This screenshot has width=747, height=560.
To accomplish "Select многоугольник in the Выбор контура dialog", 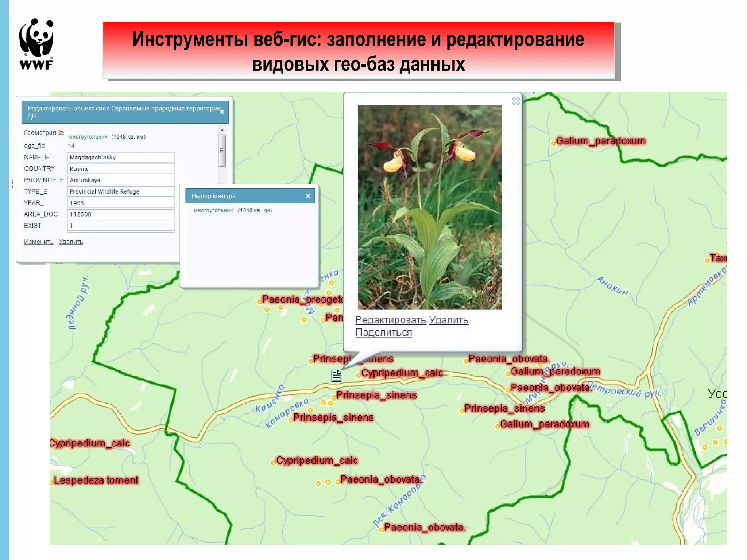I will click(x=213, y=210).
